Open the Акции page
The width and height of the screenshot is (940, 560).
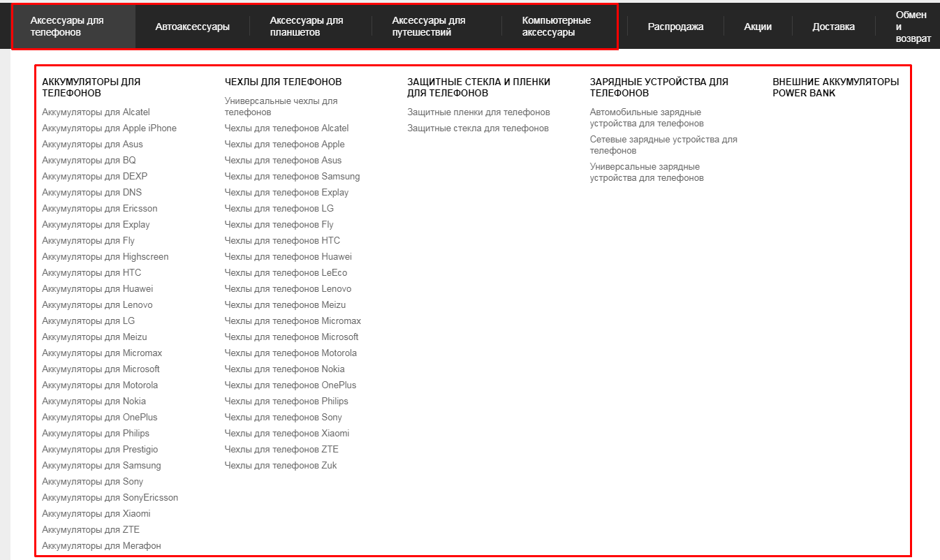point(758,27)
